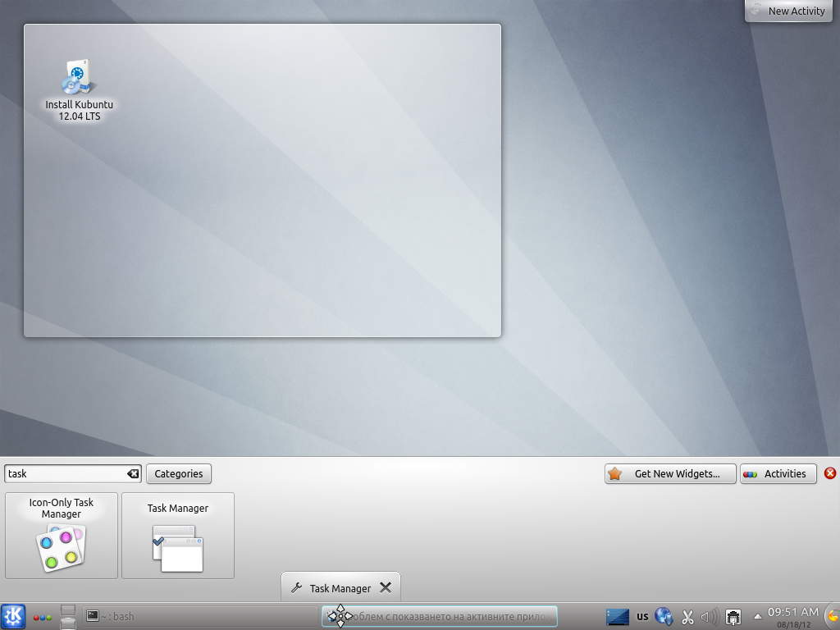Clear the widget search text
This screenshot has width=840, height=630.
point(133,473)
